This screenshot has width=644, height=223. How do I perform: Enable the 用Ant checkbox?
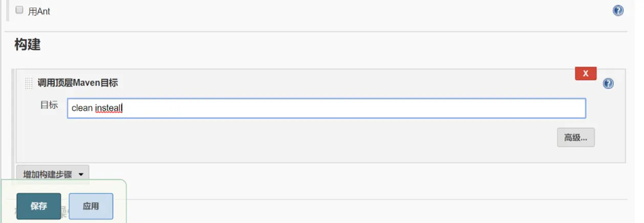(x=19, y=10)
